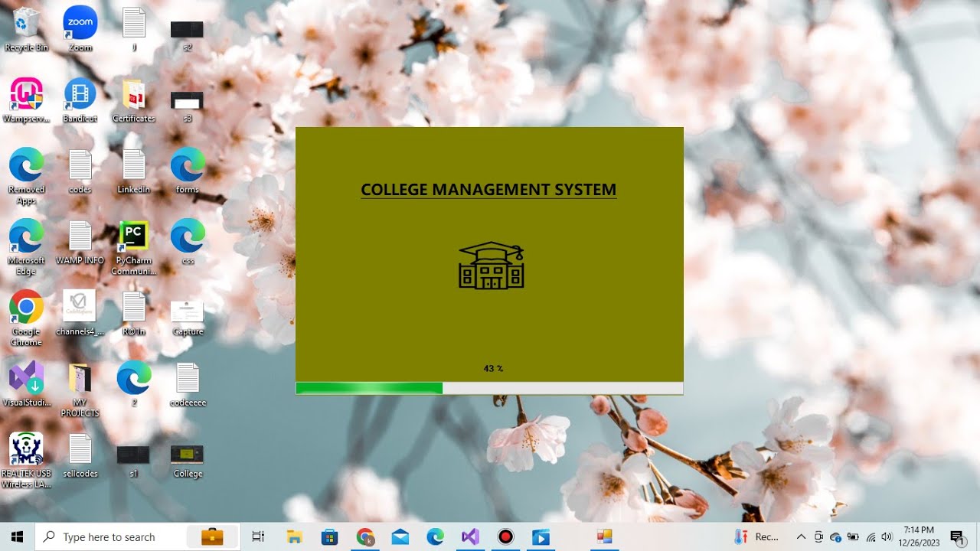Click the 43 % progress label
Viewport: 980px width, 551px height.
click(x=493, y=368)
